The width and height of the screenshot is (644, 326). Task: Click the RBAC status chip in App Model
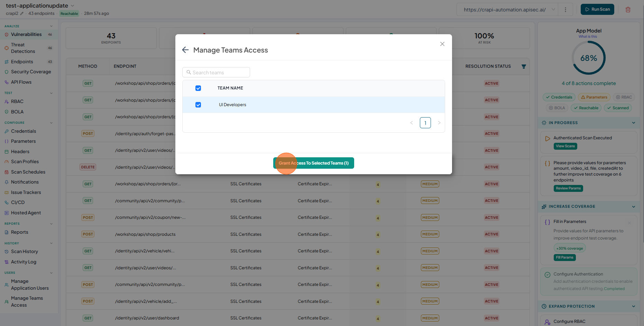(x=624, y=97)
